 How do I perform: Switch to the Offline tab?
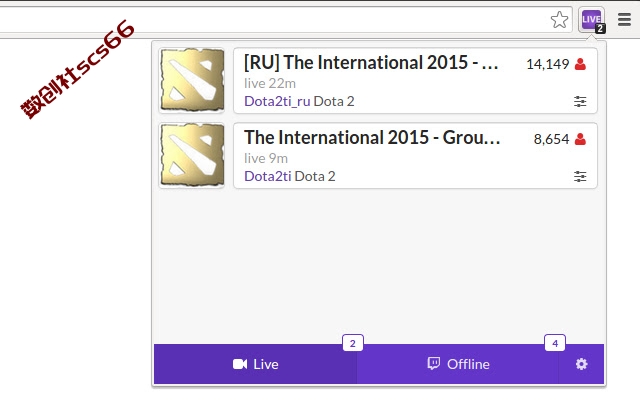coord(458,364)
